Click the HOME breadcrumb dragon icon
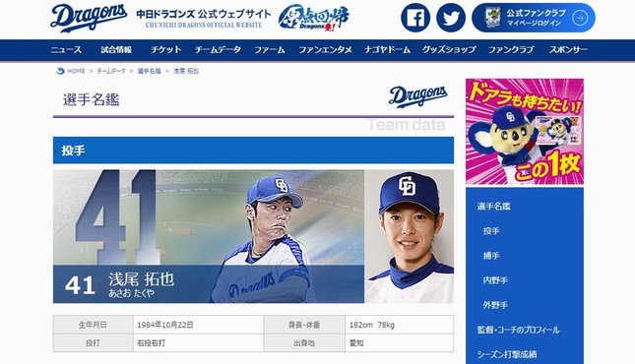The image size is (635, 364). 60,71
